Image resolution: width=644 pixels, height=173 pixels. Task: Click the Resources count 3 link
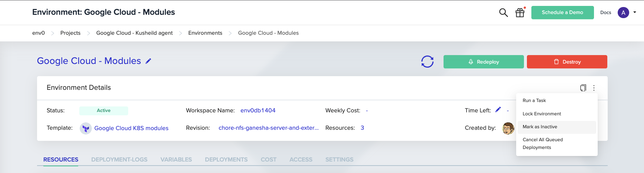362,128
